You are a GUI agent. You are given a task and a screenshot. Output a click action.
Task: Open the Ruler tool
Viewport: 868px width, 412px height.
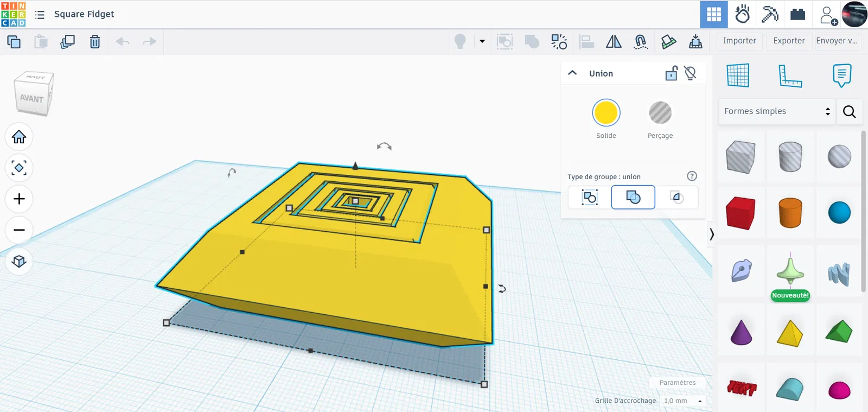tap(790, 75)
